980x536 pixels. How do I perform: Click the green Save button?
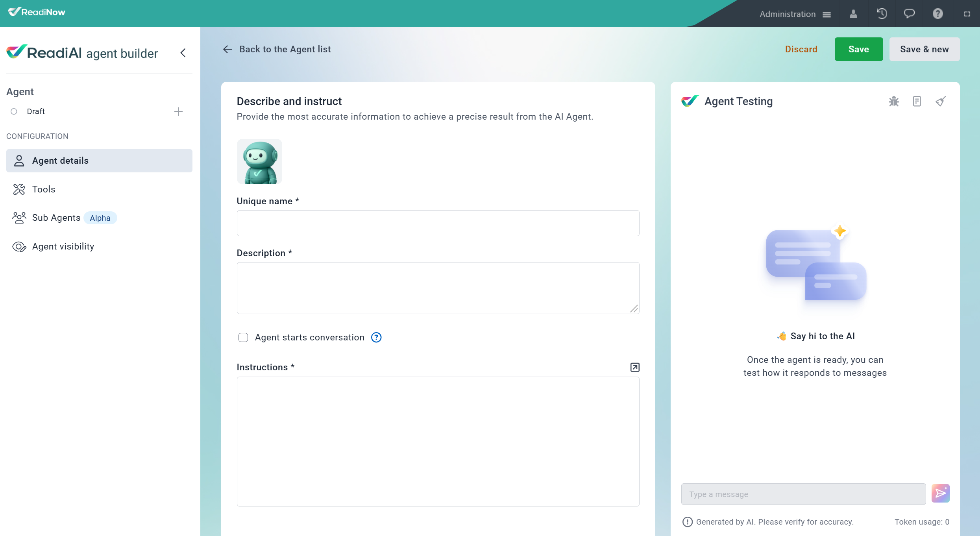[x=858, y=49]
